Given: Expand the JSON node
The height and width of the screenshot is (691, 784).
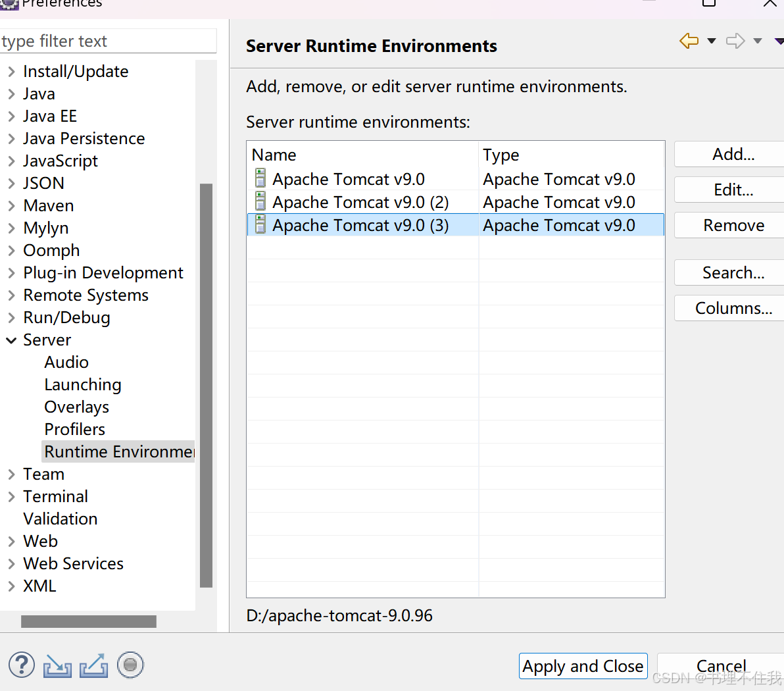Looking at the screenshot, I should [x=11, y=183].
